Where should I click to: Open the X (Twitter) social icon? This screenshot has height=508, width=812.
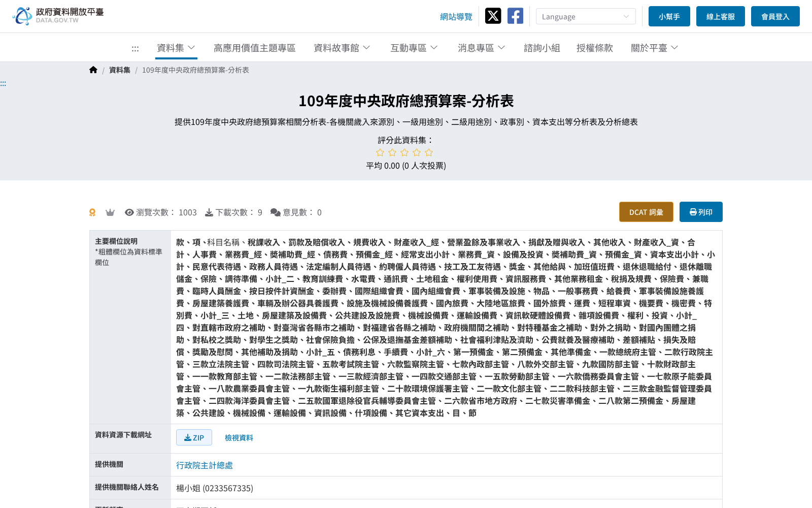(493, 16)
